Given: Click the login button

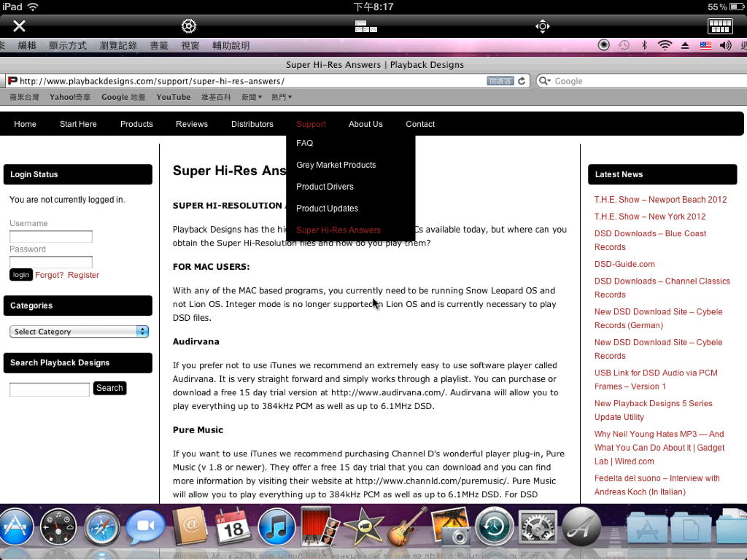Looking at the screenshot, I should click(21, 275).
